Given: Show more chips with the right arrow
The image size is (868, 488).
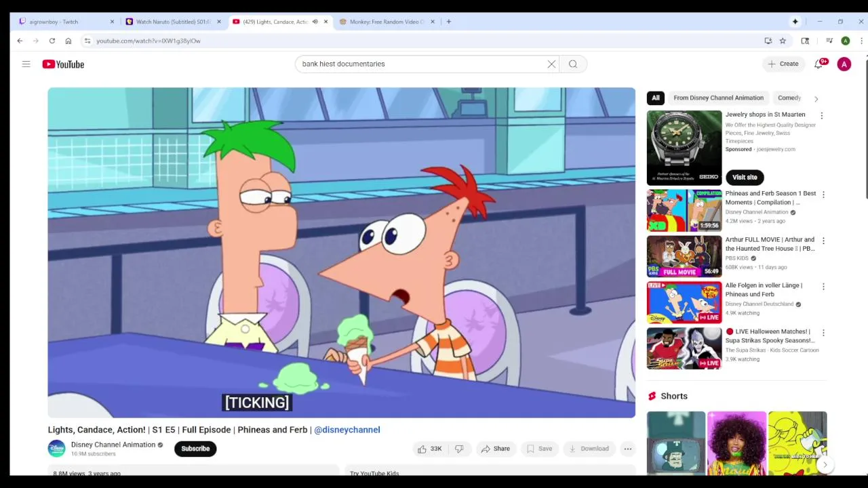Looking at the screenshot, I should (816, 98).
